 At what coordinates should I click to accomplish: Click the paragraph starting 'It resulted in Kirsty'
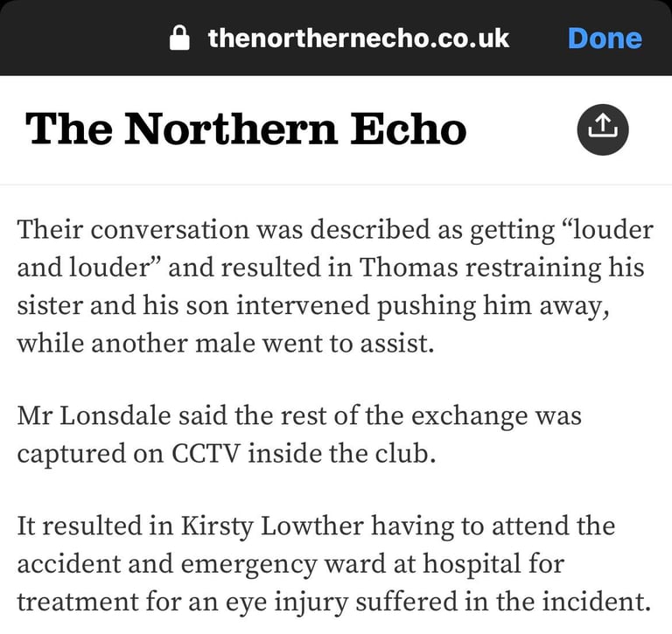pos(334,564)
